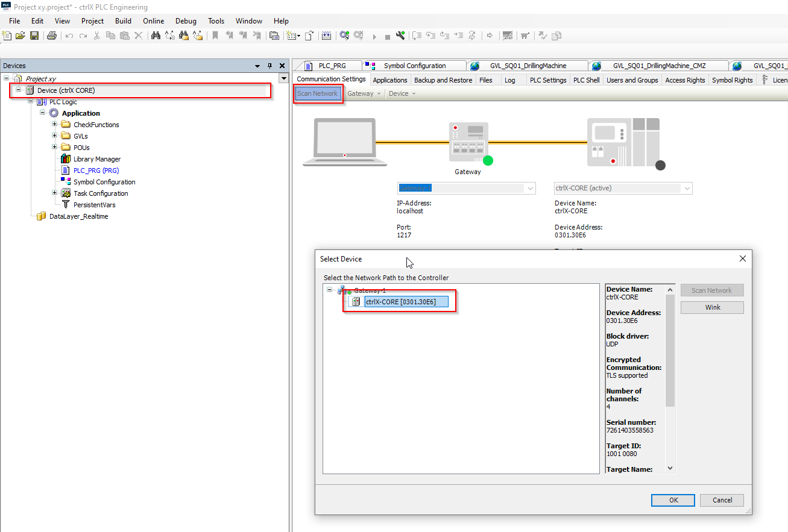Collapse Gateway-1 in Select Device tree
Viewport: 788px width, 532px height.
tap(330, 290)
